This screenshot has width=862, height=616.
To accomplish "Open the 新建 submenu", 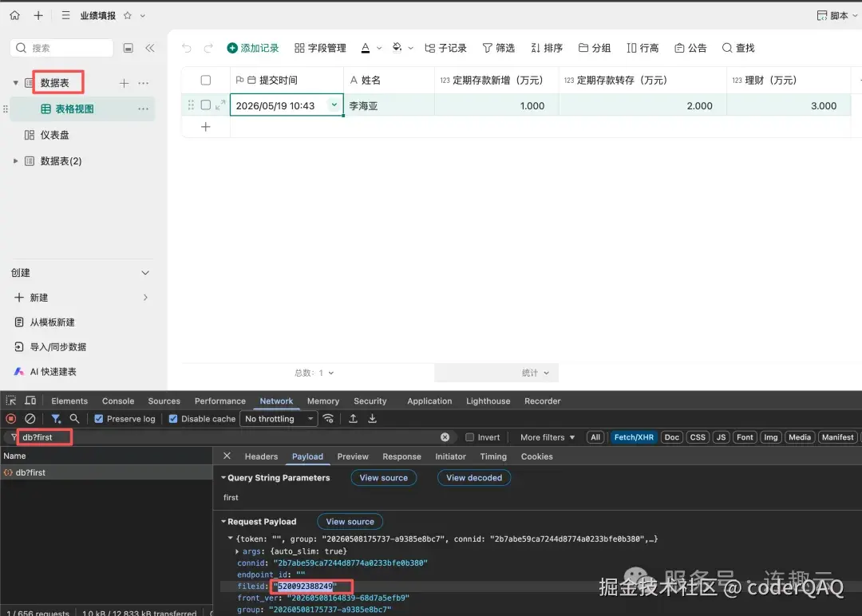I will point(81,298).
